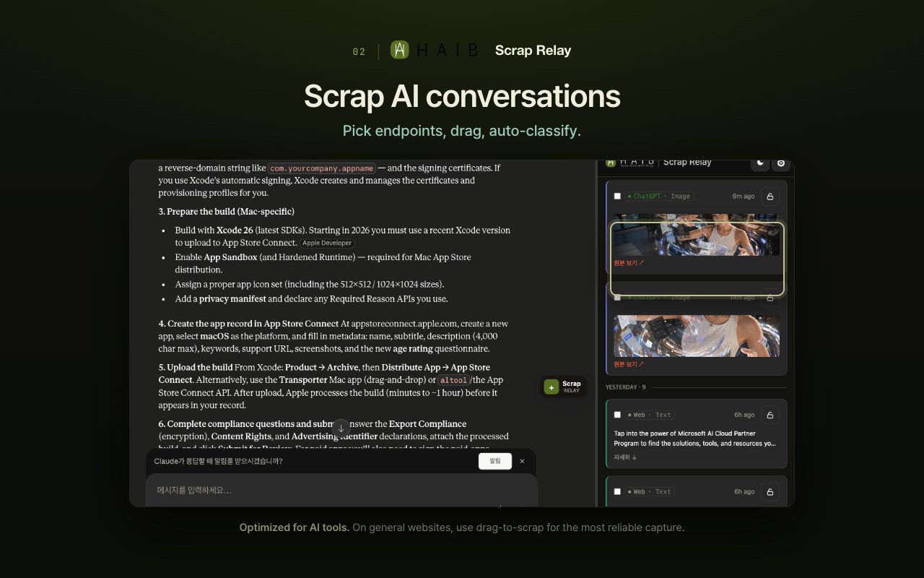Check the last Web Text card checkbox
This screenshot has height=578, width=924.
(617, 491)
